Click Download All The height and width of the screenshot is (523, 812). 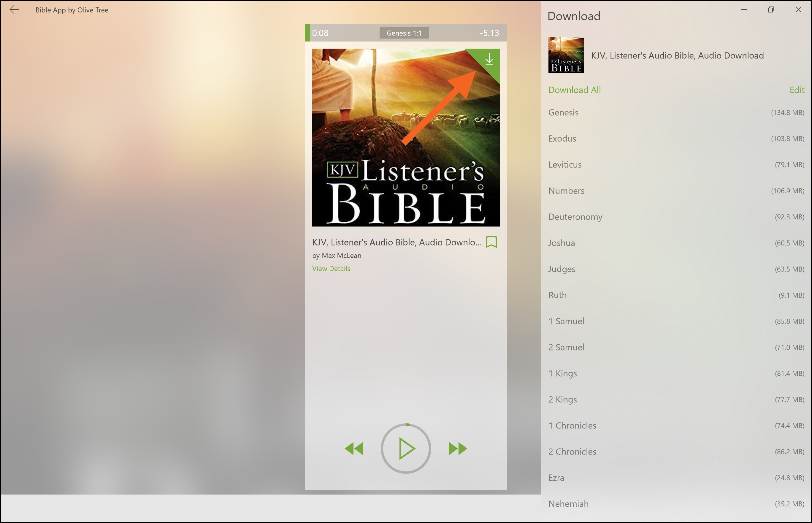tap(574, 90)
